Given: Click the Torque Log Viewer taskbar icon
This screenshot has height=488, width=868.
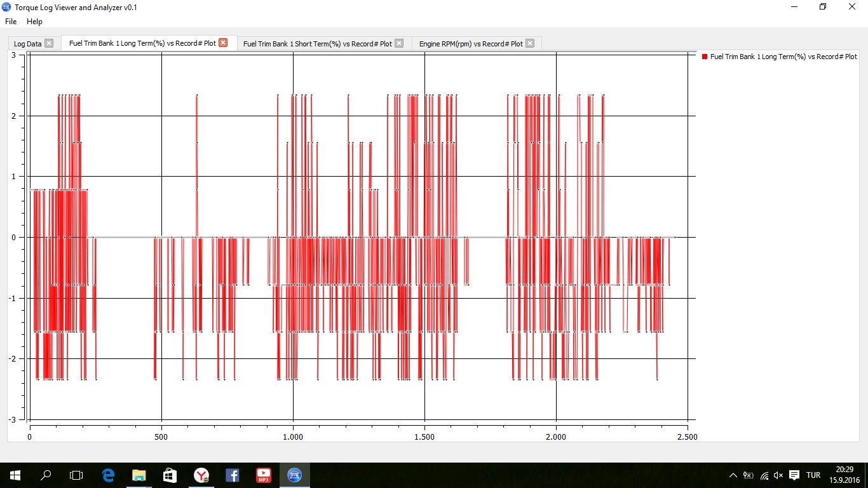Looking at the screenshot, I should [x=294, y=475].
